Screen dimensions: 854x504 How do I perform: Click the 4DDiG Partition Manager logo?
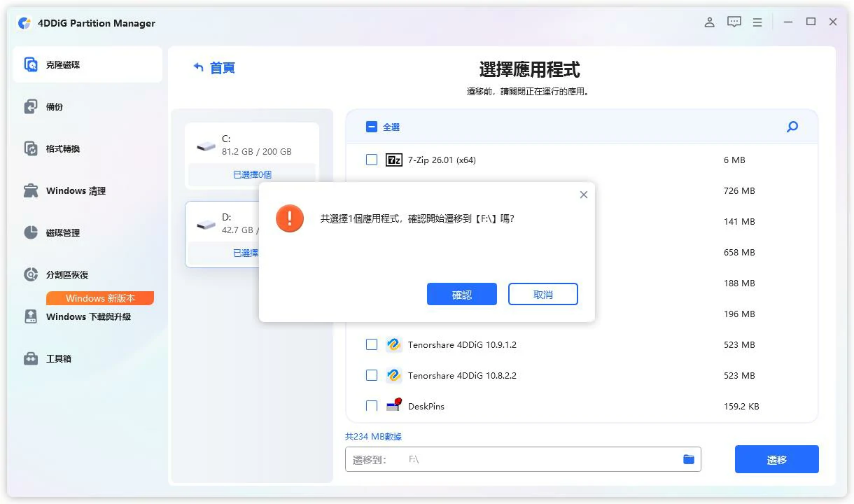(24, 23)
